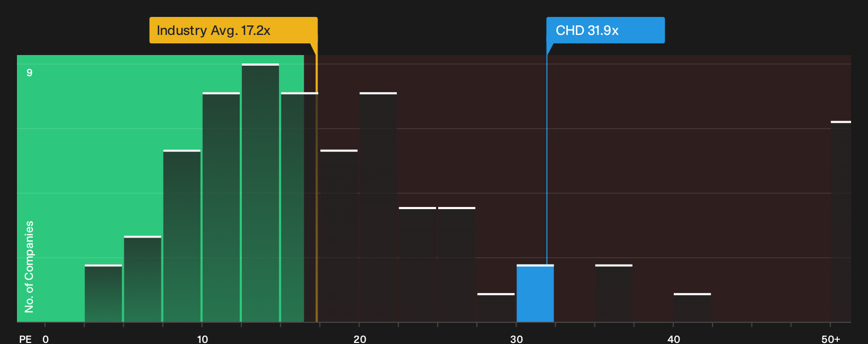
Task: Click the x-axis label 30
Action: [x=517, y=339]
